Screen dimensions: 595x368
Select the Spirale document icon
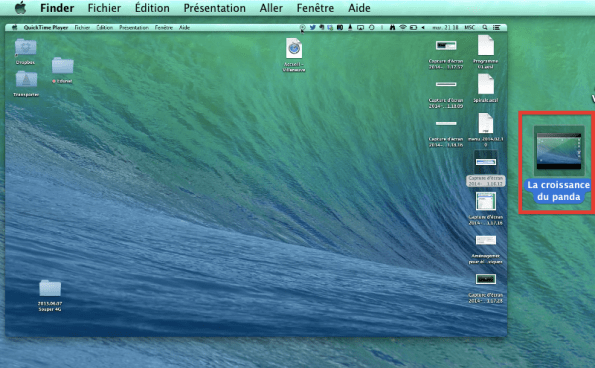pos(486,84)
